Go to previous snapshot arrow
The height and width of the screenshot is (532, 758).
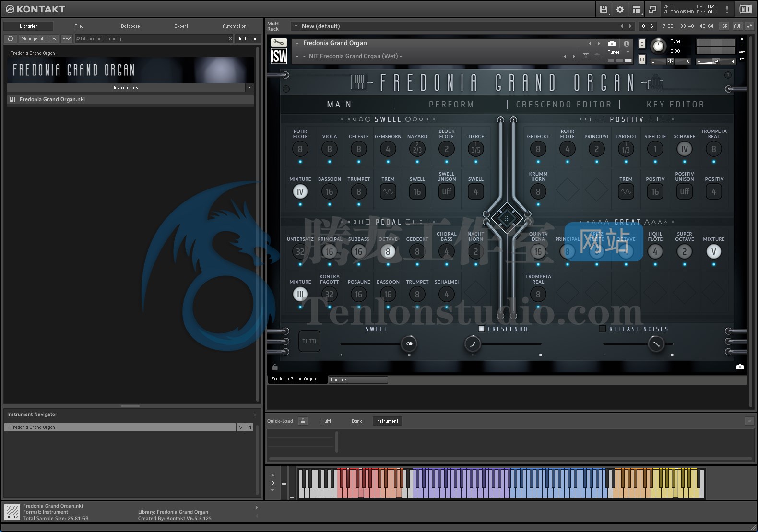click(565, 56)
